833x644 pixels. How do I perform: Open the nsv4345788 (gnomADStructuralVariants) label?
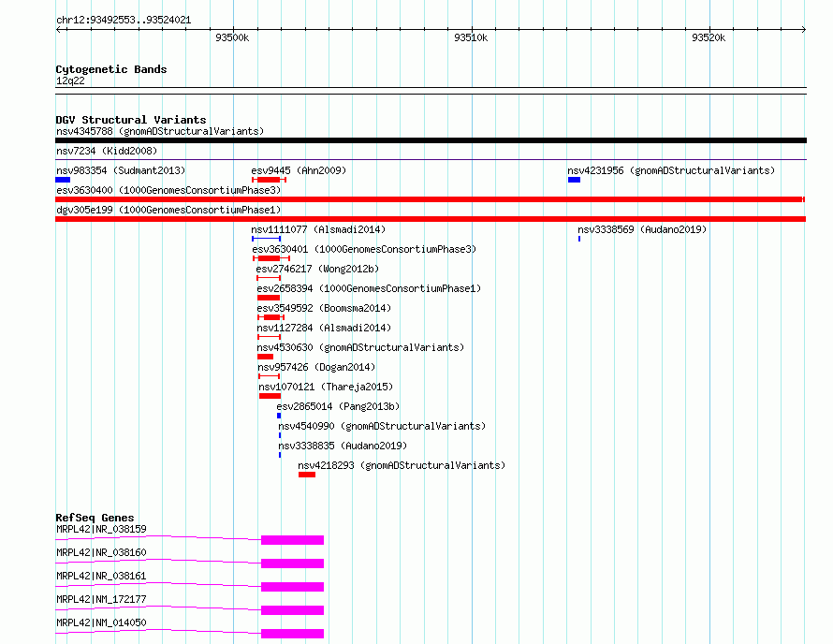click(160, 131)
